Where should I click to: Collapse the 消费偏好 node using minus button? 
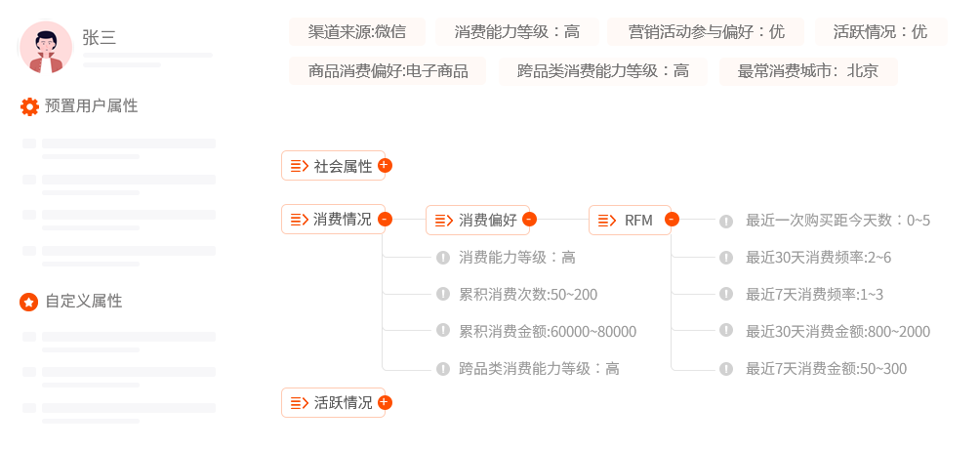coord(529,220)
